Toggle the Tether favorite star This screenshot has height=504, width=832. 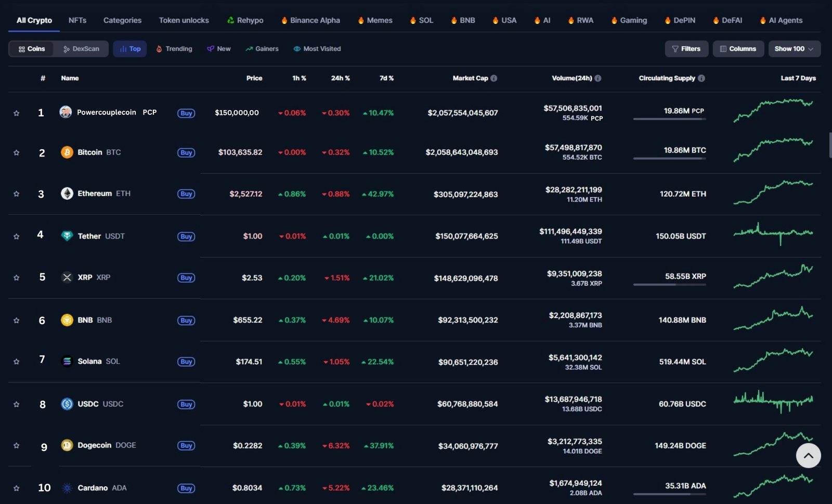[x=16, y=236]
